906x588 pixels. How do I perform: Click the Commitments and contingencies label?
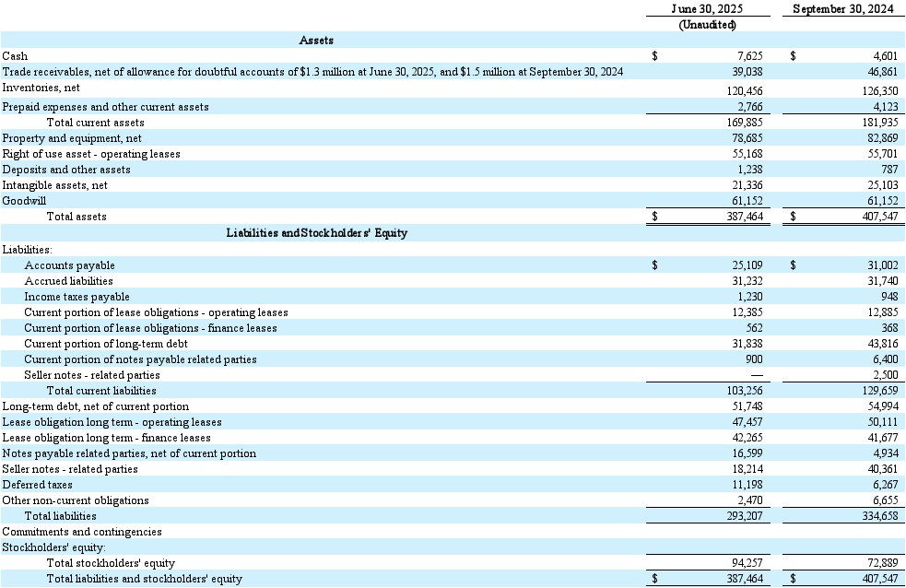82,532
